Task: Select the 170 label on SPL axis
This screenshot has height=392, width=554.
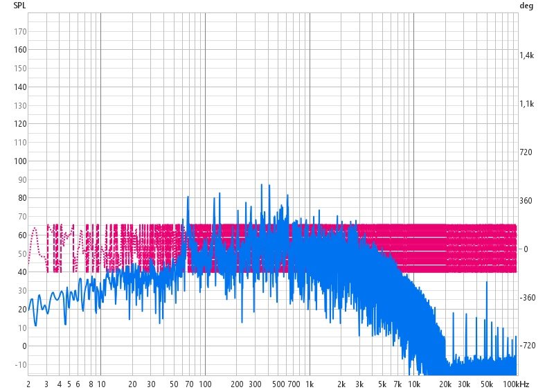Action: [x=20, y=31]
